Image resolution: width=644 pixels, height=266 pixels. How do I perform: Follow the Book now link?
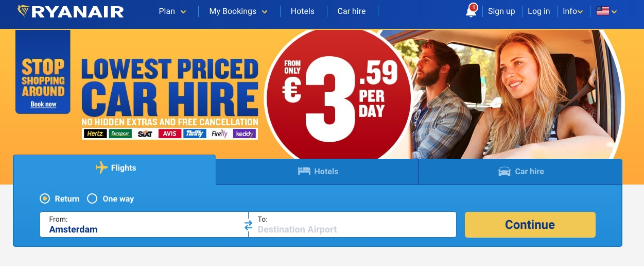point(43,104)
